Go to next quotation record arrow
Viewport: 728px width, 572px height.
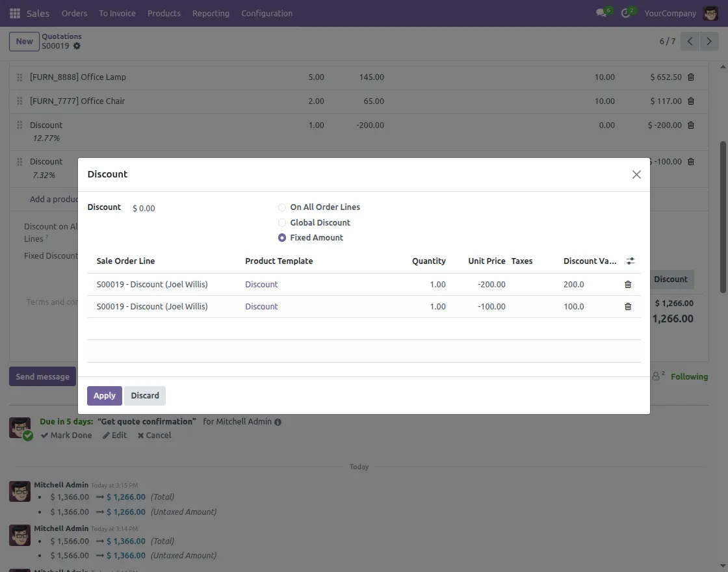click(x=709, y=42)
